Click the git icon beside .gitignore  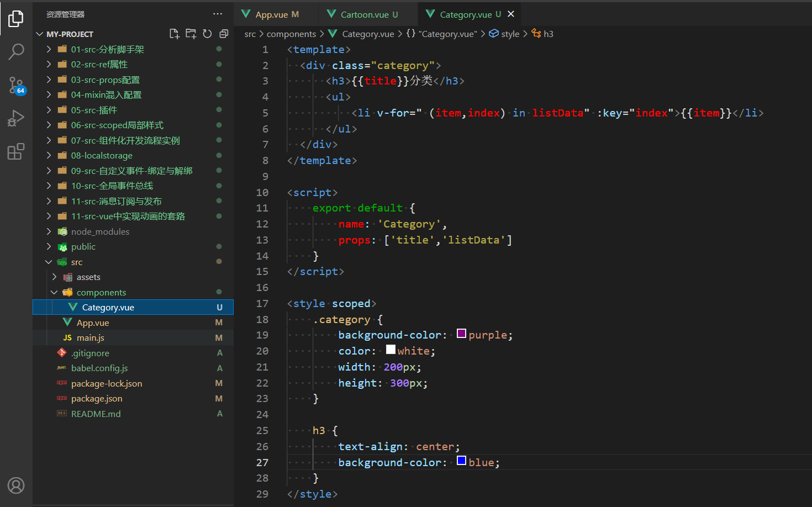(62, 352)
